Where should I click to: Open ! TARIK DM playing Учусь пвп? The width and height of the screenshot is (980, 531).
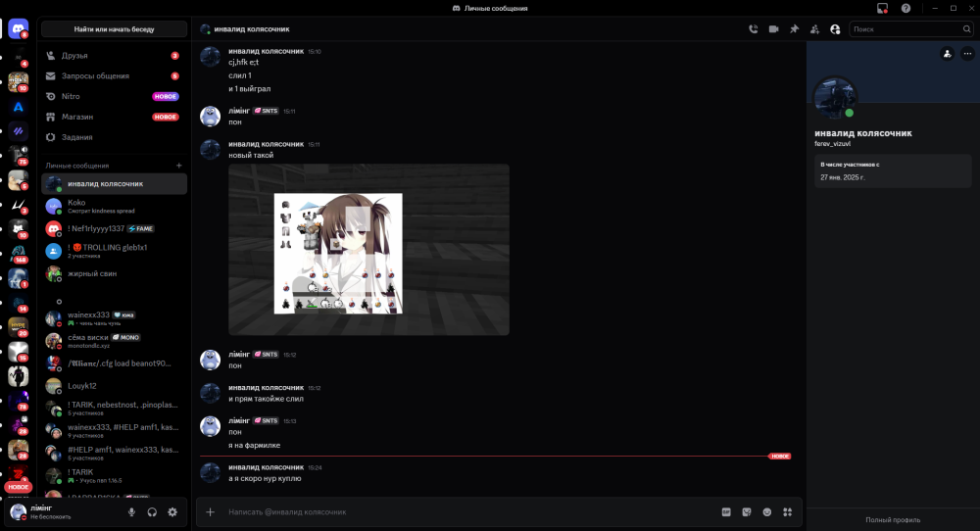[114, 475]
